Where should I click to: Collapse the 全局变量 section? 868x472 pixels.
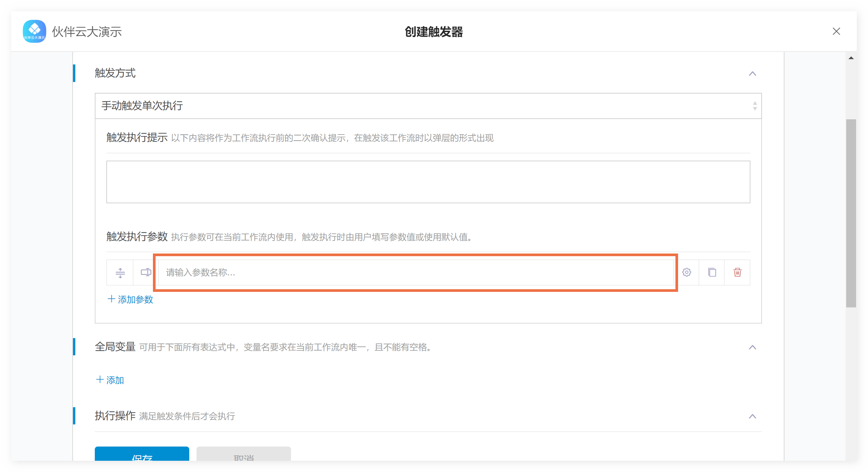752,347
